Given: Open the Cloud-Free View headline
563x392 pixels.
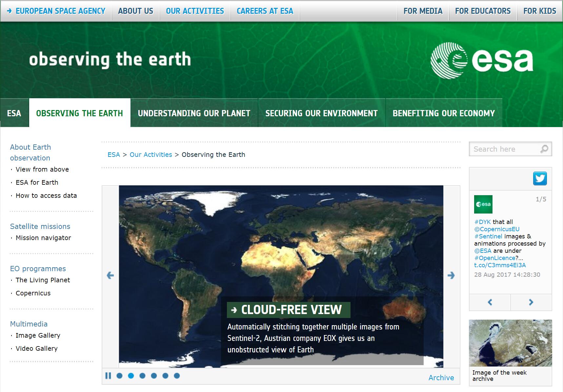Looking at the screenshot, I should pos(289,310).
